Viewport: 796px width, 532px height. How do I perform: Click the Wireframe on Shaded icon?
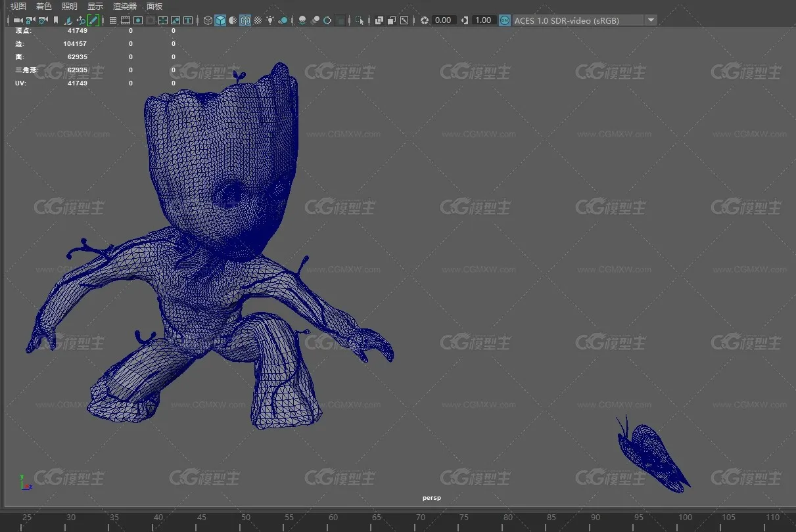click(245, 20)
